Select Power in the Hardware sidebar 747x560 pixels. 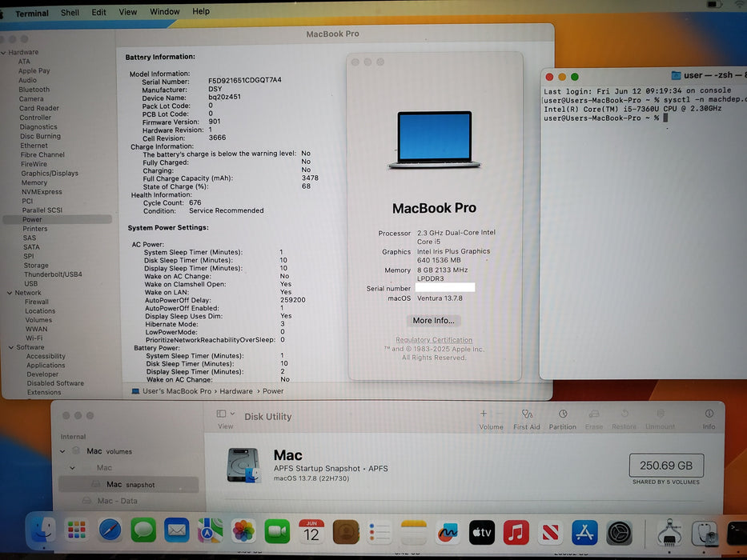57,219
